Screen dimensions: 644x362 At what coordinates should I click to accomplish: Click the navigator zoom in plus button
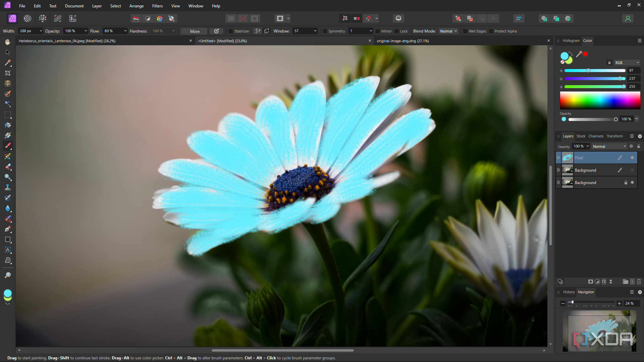[619, 303]
